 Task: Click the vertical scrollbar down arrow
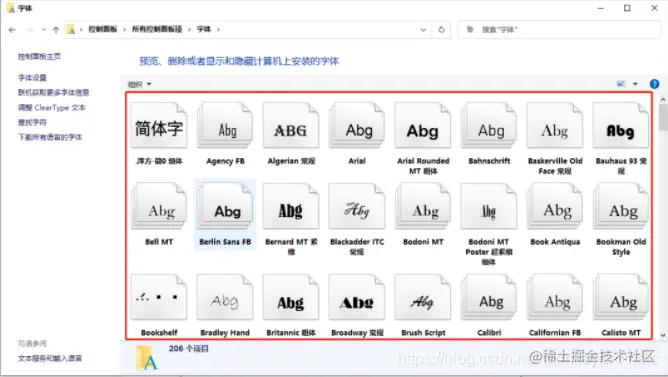pyautogui.click(x=663, y=335)
